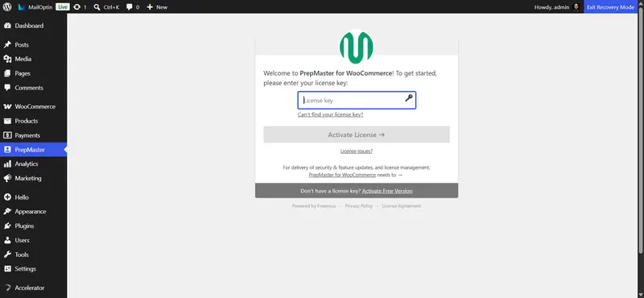Click the Media library icon

(7, 59)
